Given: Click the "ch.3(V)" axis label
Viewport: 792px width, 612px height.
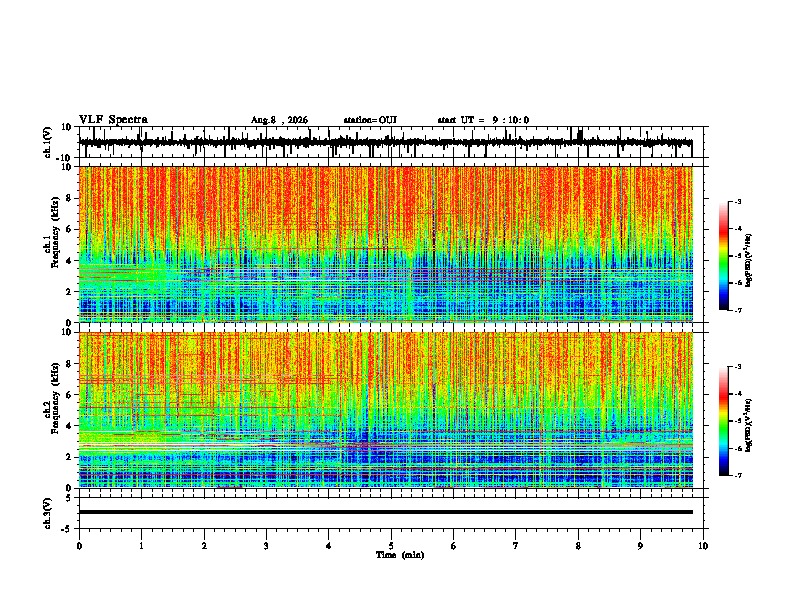Looking at the screenshot, I should [47, 513].
